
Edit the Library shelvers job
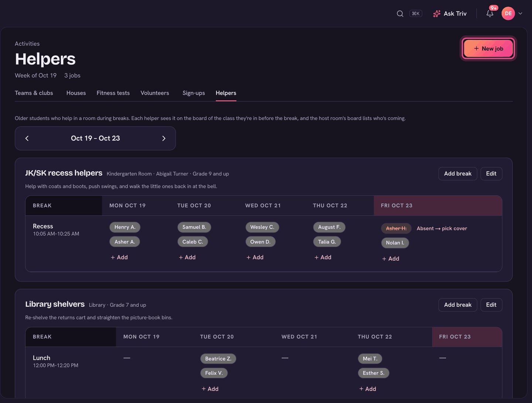(x=491, y=305)
